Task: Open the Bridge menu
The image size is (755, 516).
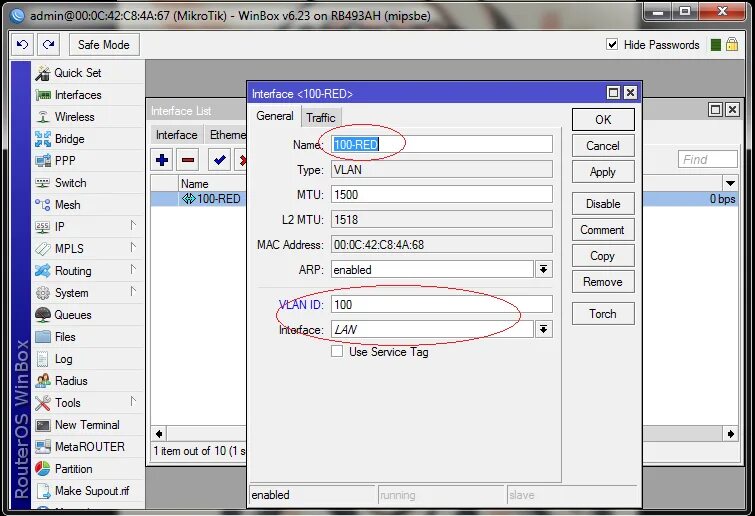Action: 89,139
